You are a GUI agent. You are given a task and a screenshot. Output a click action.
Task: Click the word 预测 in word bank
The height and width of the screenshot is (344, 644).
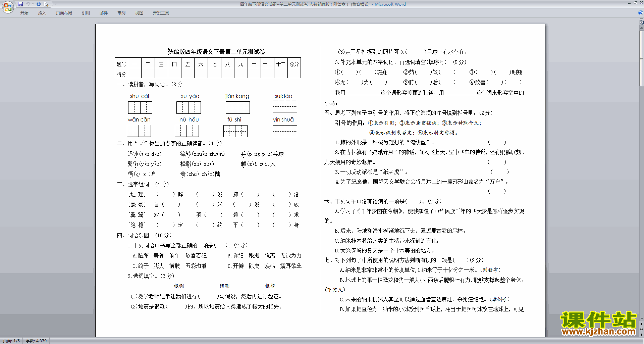point(224,286)
